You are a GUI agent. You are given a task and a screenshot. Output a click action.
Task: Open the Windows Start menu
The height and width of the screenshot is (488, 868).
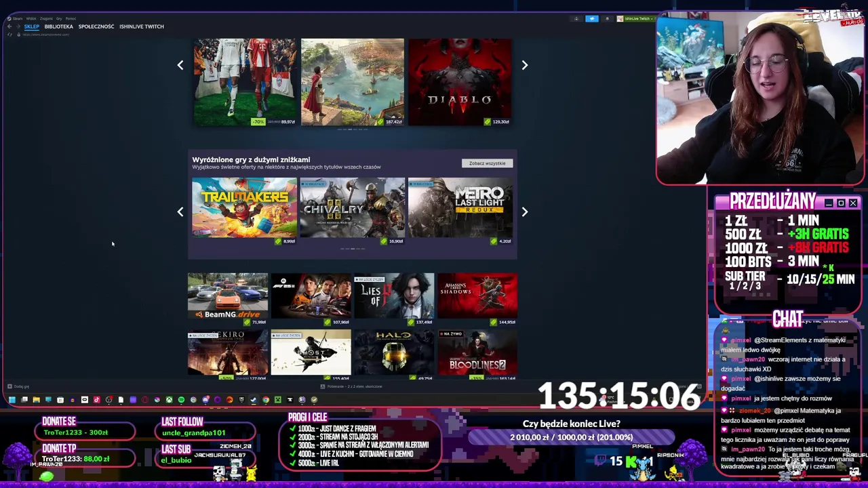[12, 400]
